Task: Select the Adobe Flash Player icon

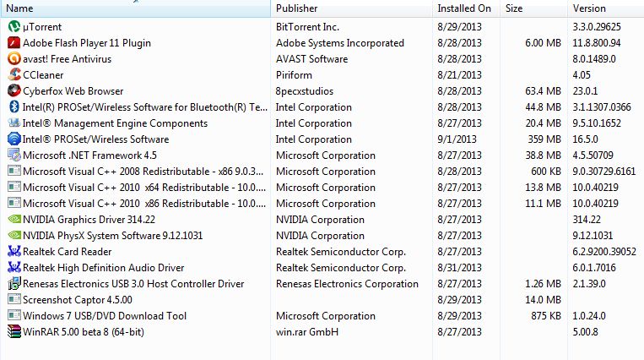Action: pyautogui.click(x=14, y=43)
